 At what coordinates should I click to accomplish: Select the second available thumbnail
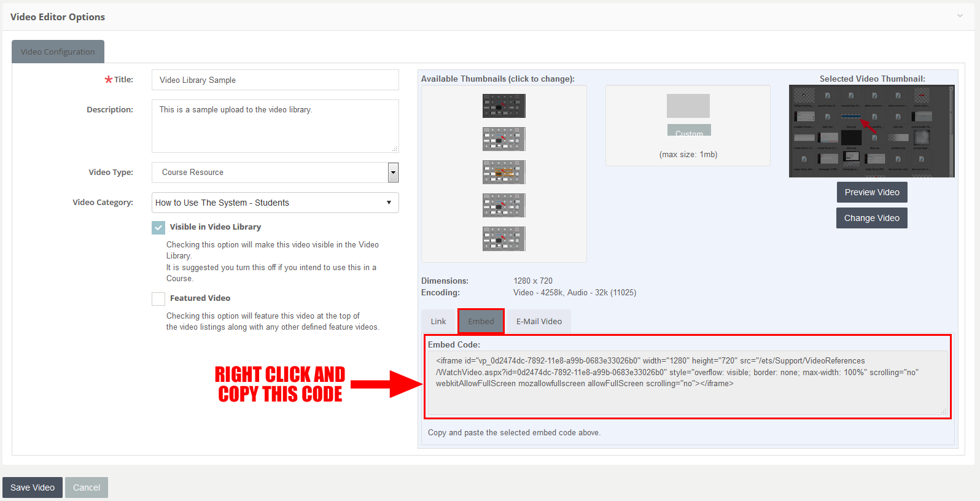pos(504,139)
